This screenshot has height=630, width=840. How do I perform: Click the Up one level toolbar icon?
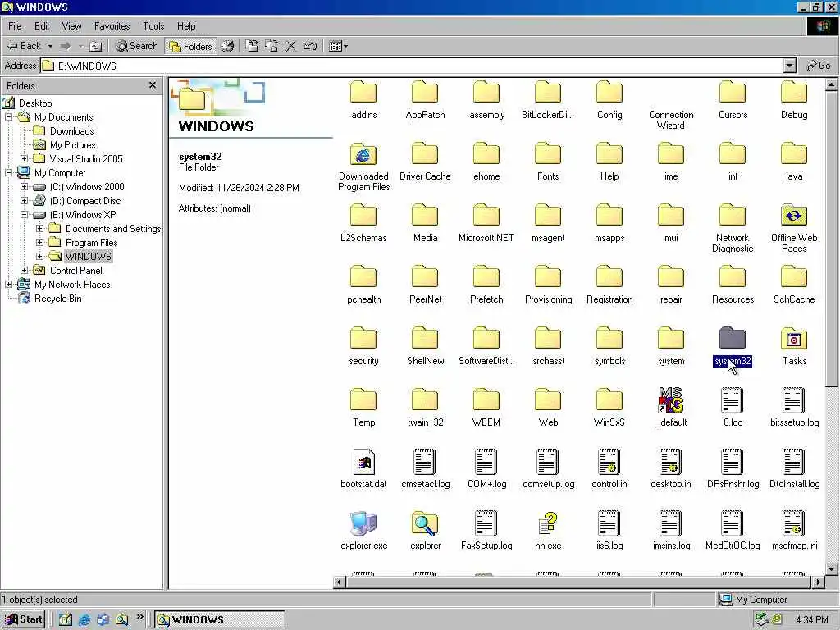[95, 46]
